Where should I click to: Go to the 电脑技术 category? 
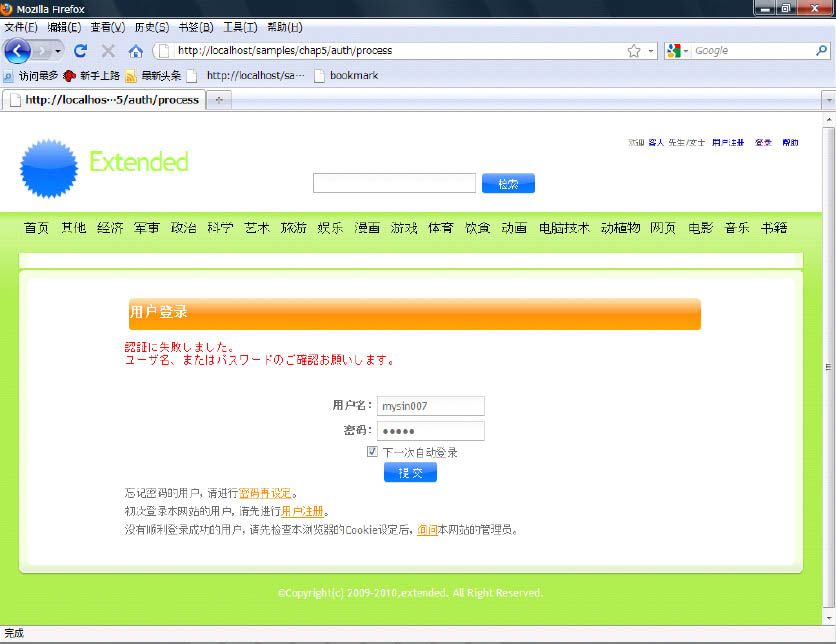564,228
